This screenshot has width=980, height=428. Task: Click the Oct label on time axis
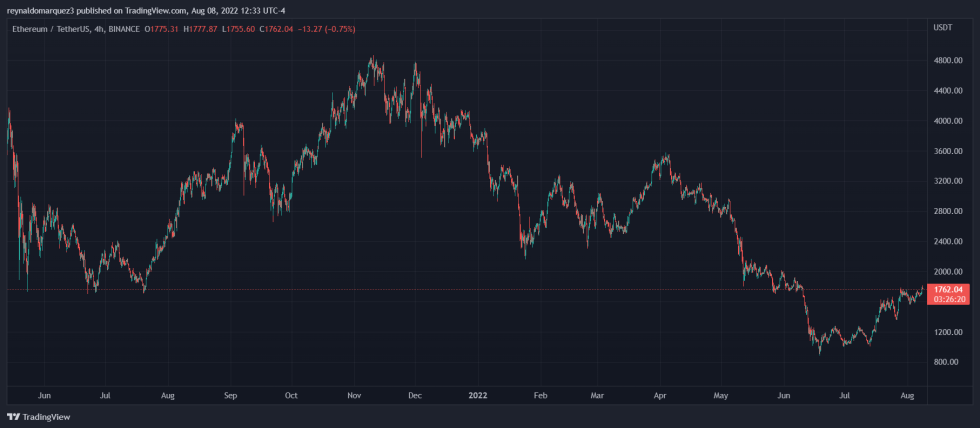[291, 396]
